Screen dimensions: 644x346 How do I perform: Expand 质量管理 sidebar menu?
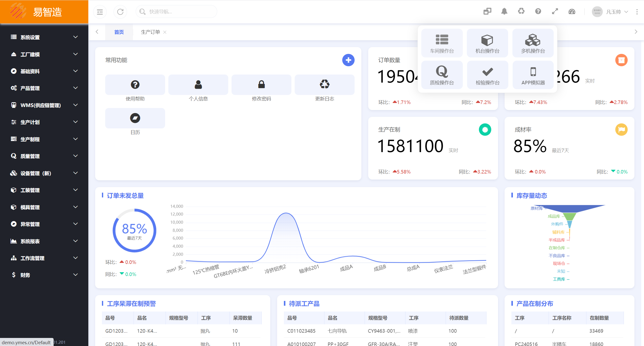(44, 156)
